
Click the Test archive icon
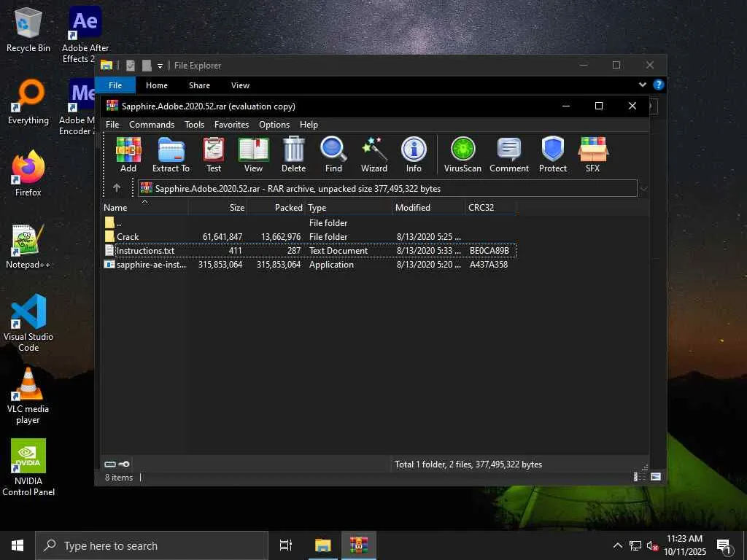(214, 155)
